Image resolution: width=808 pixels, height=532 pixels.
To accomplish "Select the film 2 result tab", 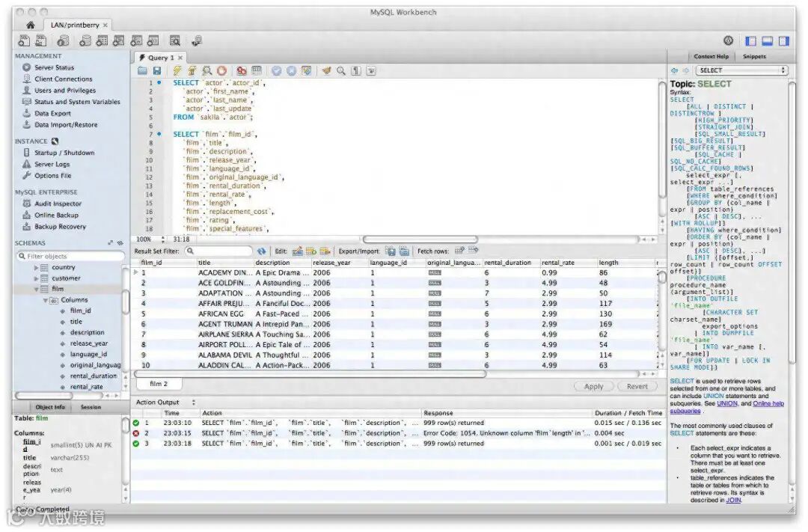I will [x=159, y=384].
